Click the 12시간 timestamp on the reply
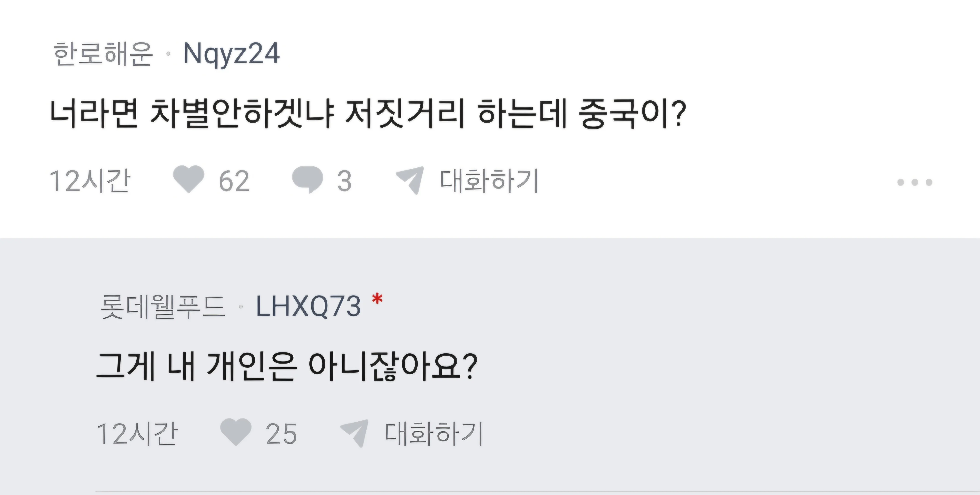Viewport: 980px width, 495px height. [137, 433]
